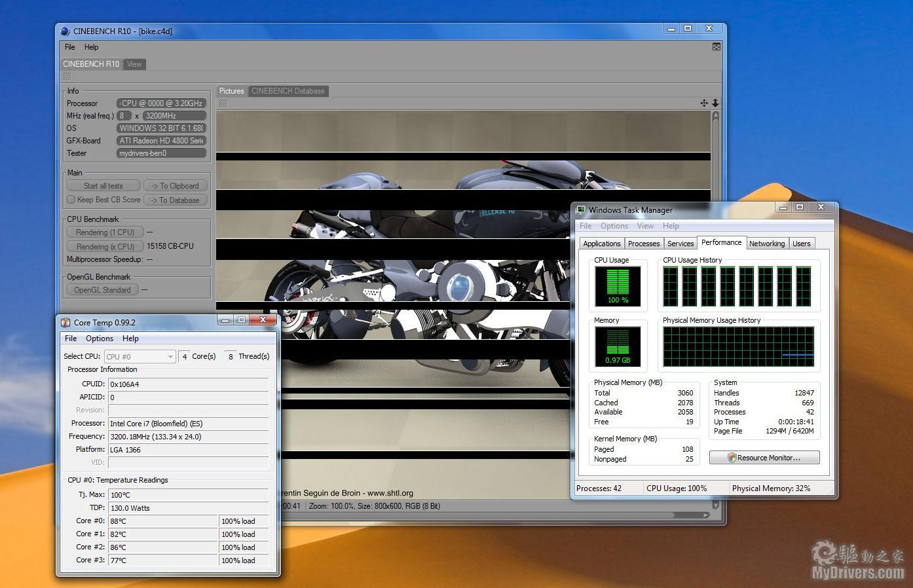Click the CPU Usage 100 % gauge
Image resolution: width=913 pixels, height=588 pixels.
(618, 287)
